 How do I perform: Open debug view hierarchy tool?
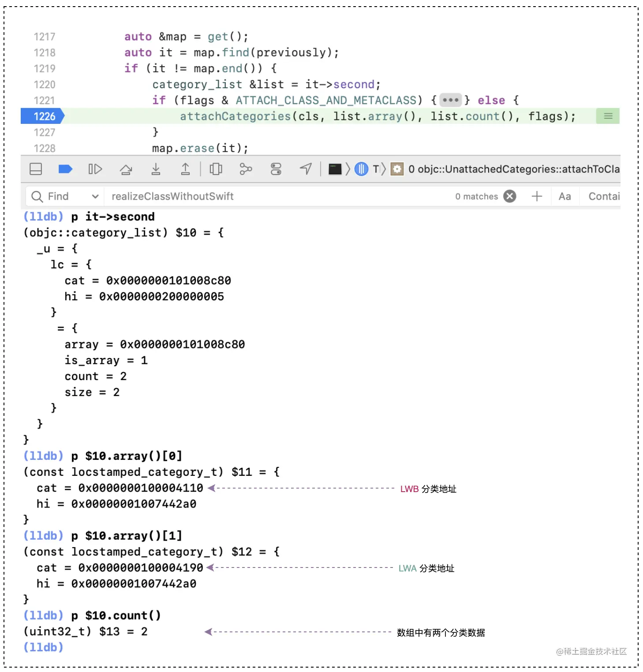[216, 169]
